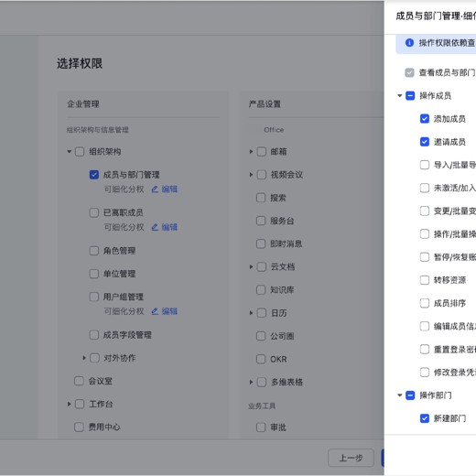Expand the 多维表格 node

click(x=251, y=382)
